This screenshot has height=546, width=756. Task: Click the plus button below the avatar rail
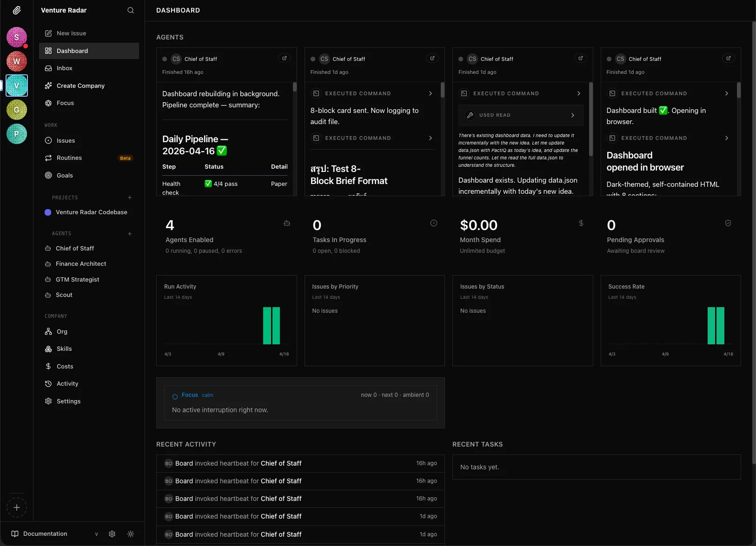click(17, 507)
